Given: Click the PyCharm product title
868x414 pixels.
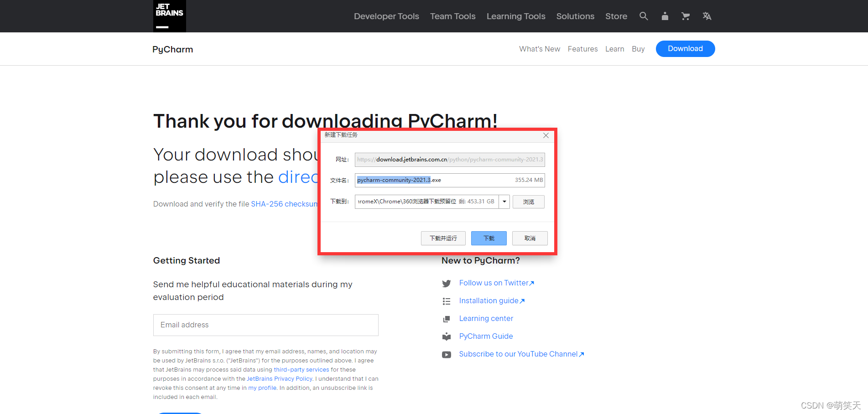Looking at the screenshot, I should (172, 49).
